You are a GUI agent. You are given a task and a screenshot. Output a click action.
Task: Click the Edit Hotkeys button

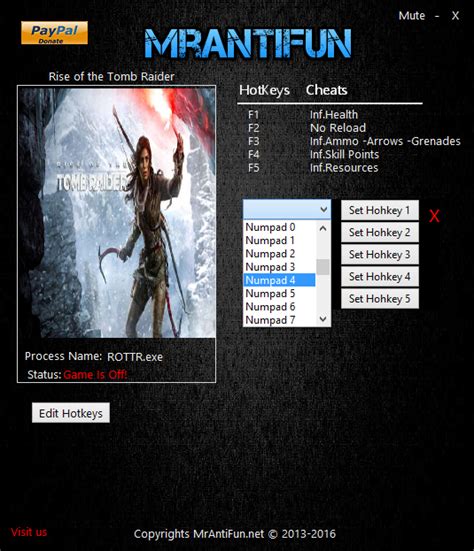(71, 413)
